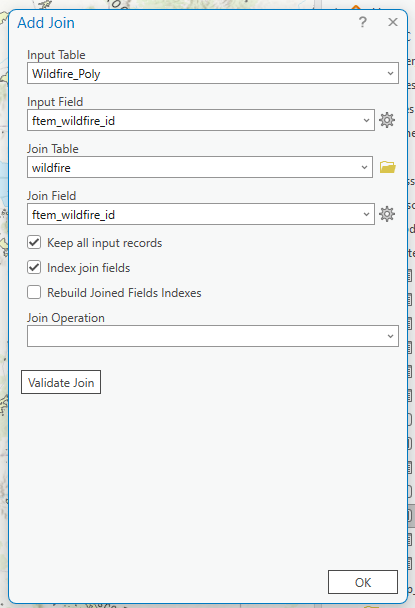This screenshot has width=415, height=608.
Task: Close the Add Join dialog
Action: [393, 22]
